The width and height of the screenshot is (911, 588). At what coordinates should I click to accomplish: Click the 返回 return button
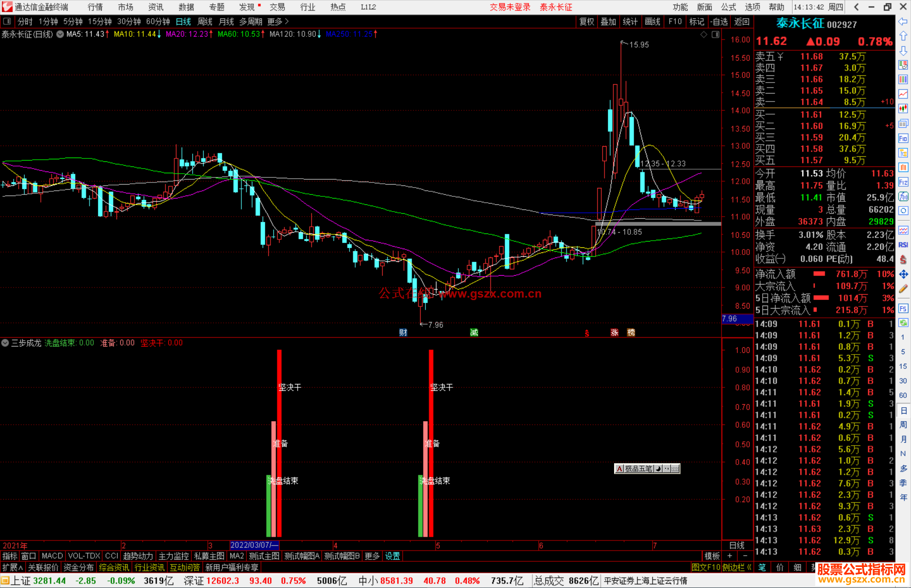742,21
